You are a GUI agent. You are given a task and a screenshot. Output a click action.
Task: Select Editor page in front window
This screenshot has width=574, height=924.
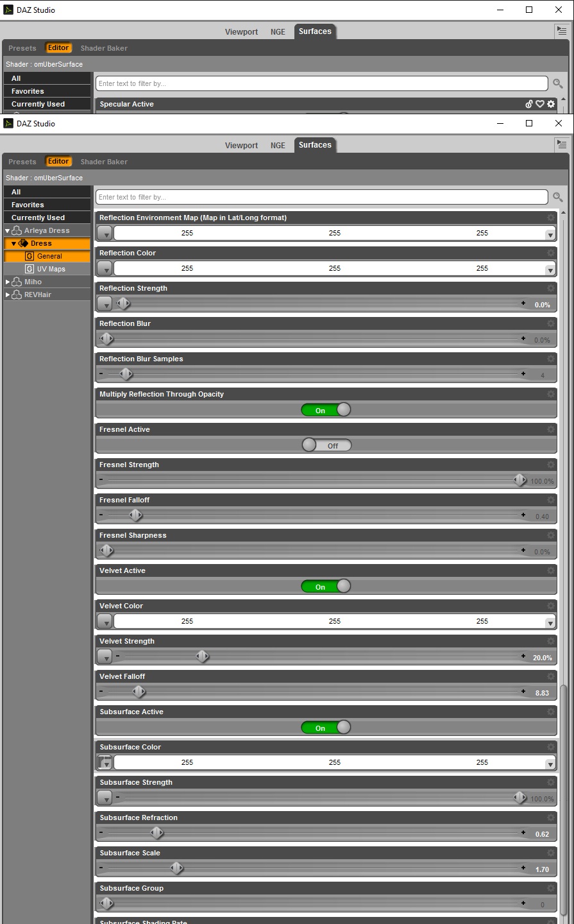pos(58,162)
